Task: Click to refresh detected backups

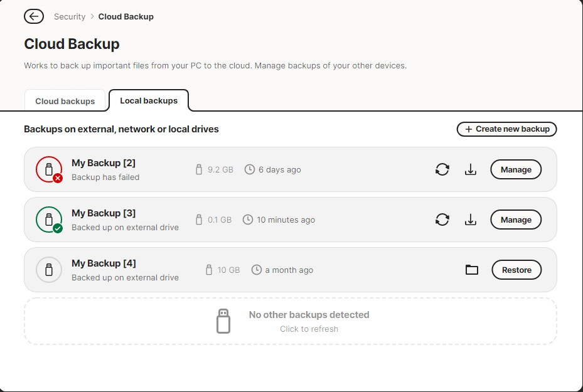Action: pos(309,329)
